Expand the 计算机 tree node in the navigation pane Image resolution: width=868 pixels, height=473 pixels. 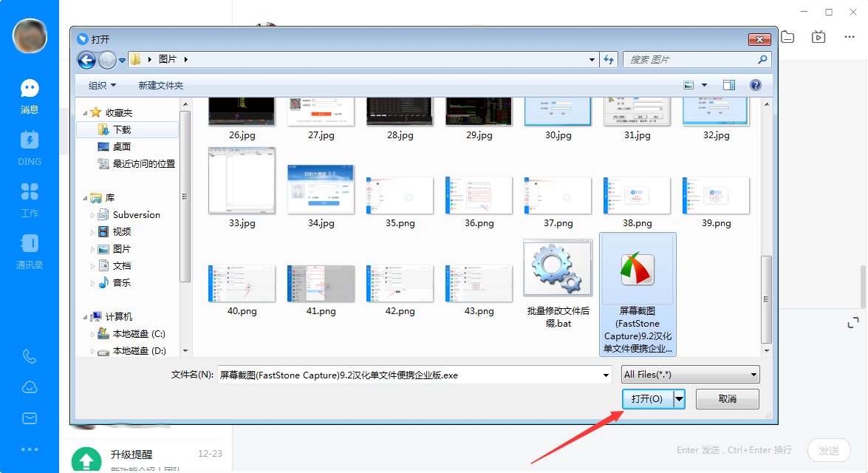point(83,316)
